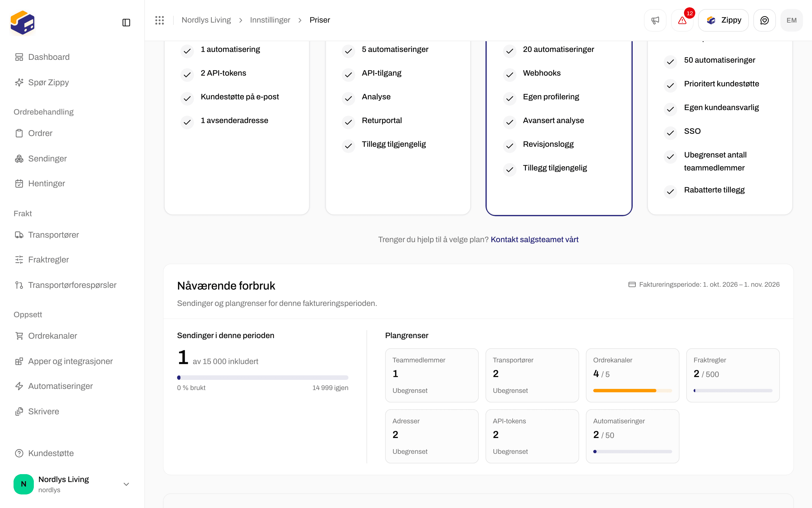The image size is (812, 508).
Task: Click the SSO feature text
Action: click(x=692, y=131)
